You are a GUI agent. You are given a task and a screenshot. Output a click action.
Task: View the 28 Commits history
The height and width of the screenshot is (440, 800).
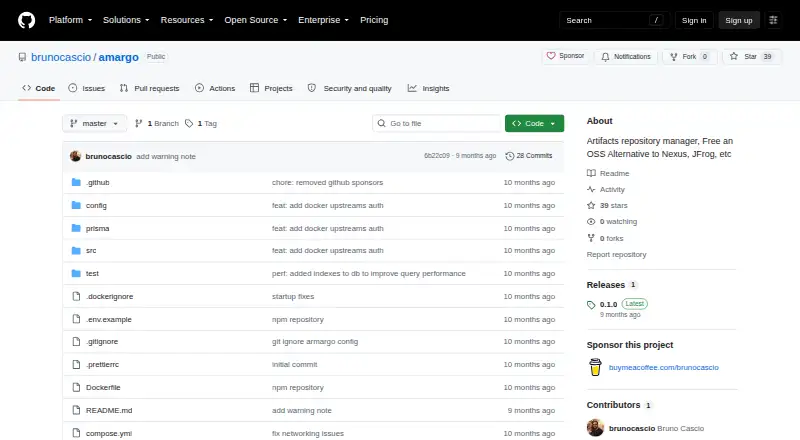coord(529,156)
